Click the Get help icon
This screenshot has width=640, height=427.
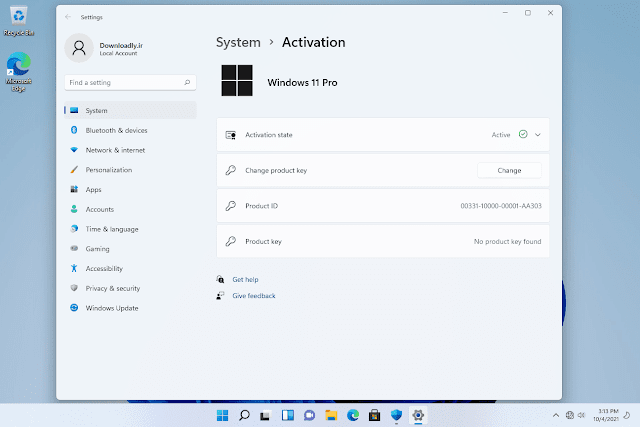pyautogui.click(x=220, y=279)
